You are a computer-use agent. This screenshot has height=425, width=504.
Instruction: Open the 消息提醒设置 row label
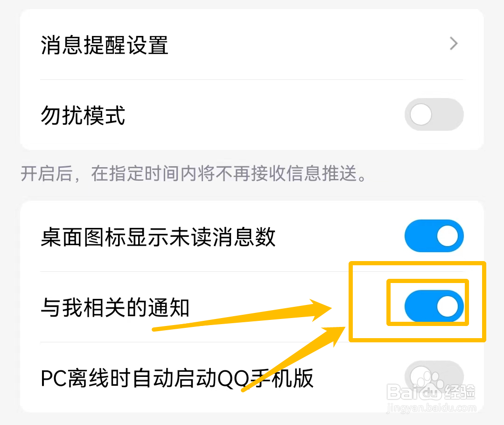pos(105,45)
